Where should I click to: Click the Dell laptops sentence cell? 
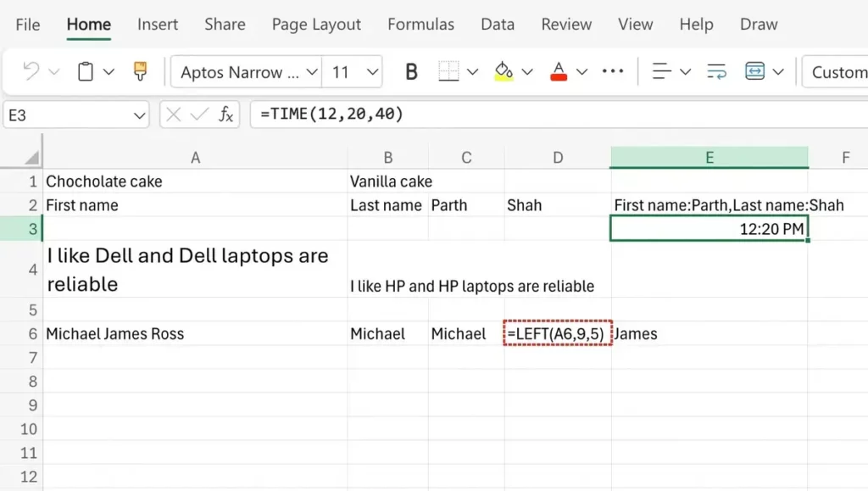(x=196, y=270)
